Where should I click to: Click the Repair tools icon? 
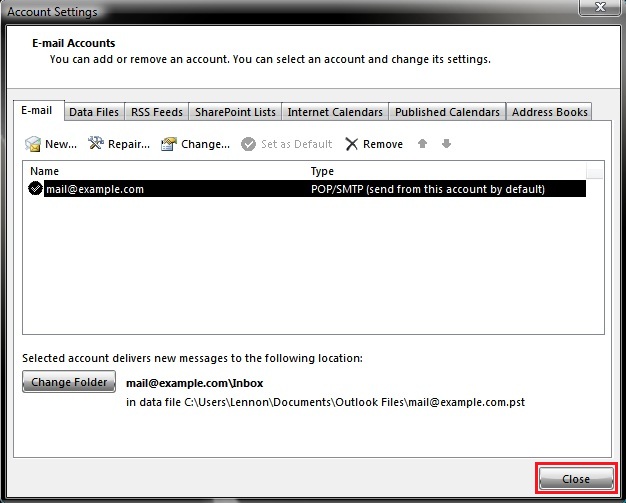click(96, 144)
